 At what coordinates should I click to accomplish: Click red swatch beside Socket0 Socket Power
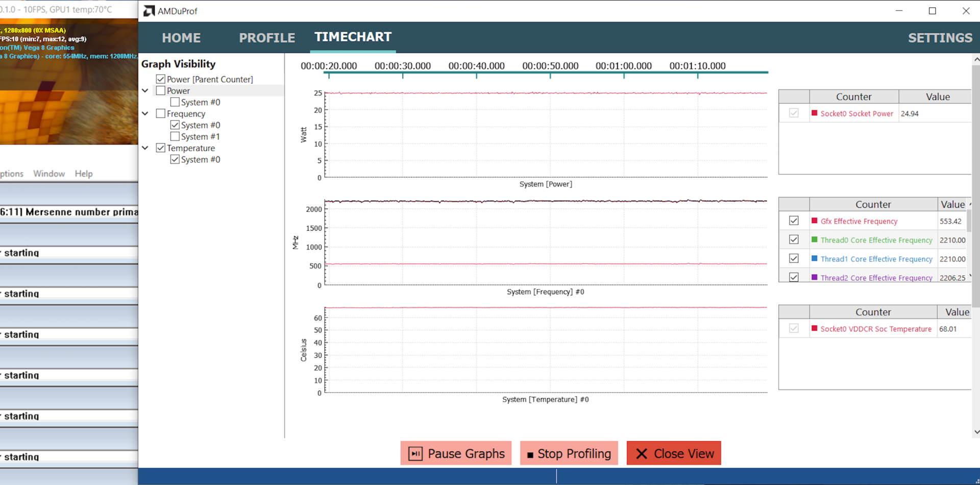click(x=814, y=113)
